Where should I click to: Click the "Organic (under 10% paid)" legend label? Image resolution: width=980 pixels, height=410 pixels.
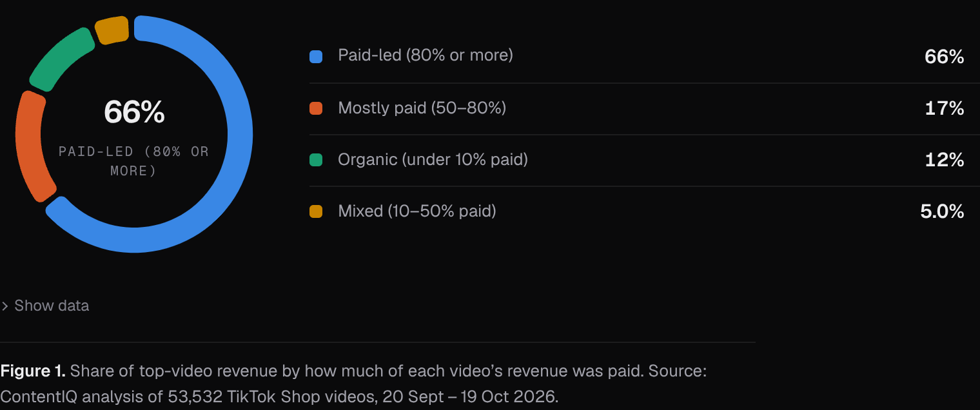pyautogui.click(x=433, y=159)
